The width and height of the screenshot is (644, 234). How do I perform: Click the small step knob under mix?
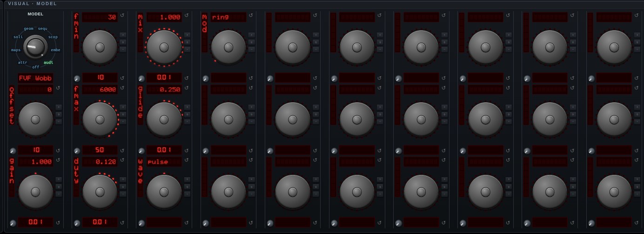(x=141, y=79)
